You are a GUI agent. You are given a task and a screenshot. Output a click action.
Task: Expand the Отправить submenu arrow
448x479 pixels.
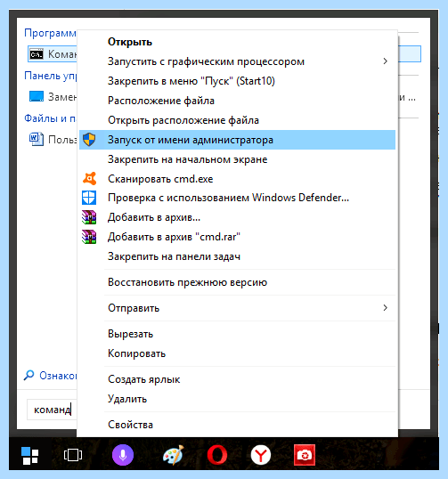coord(385,308)
